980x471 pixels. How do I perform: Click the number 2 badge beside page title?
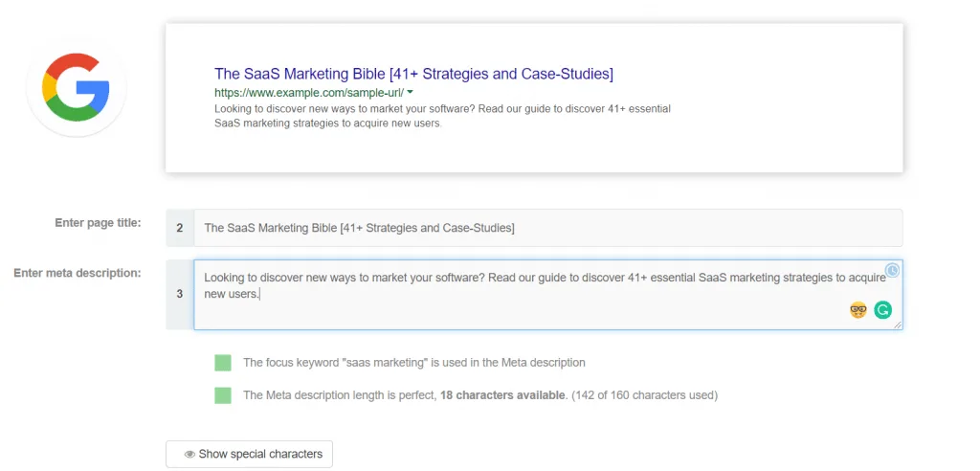[180, 228]
